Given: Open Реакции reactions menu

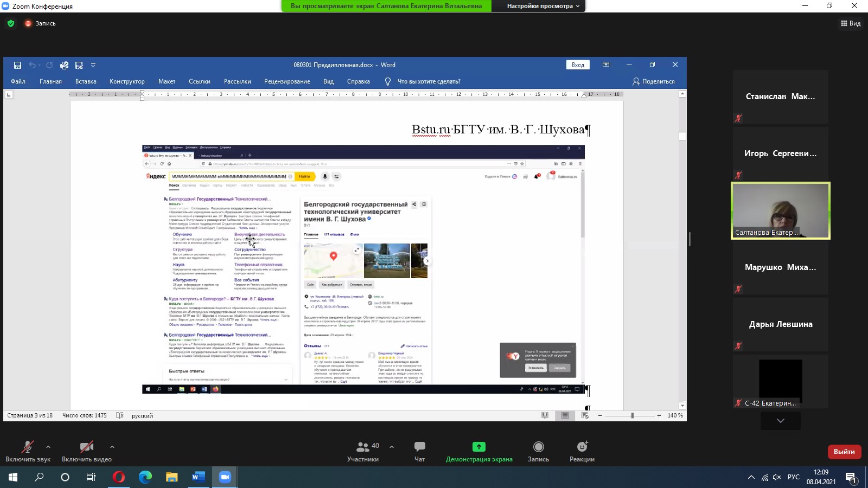Looking at the screenshot, I should tap(582, 451).
